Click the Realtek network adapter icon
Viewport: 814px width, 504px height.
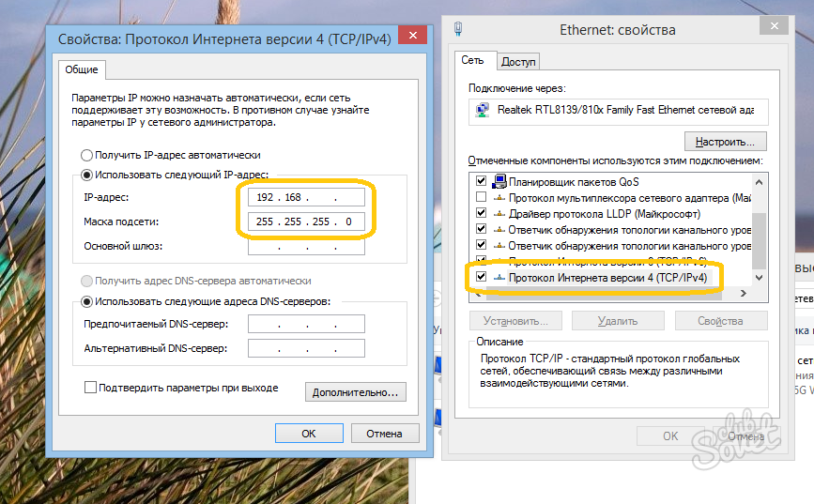point(482,110)
